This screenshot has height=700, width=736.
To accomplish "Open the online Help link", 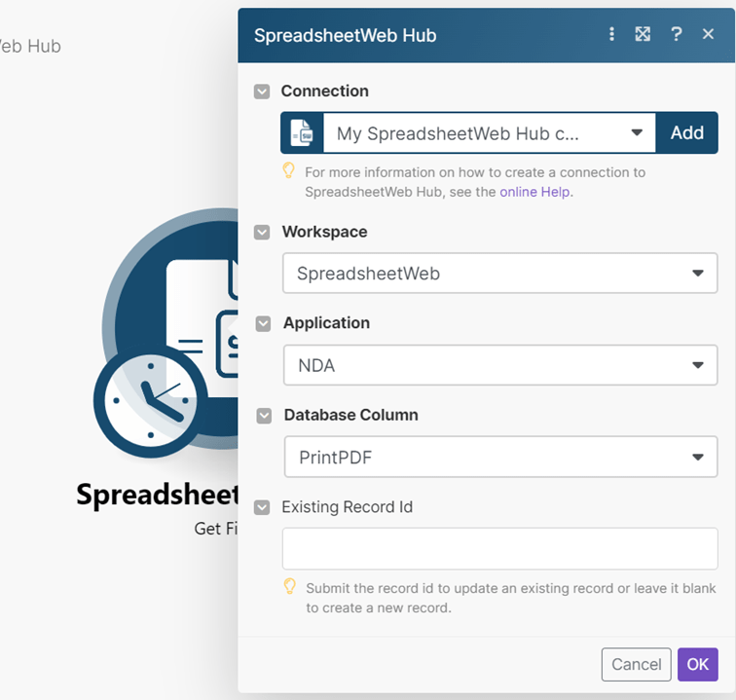I will click(534, 192).
